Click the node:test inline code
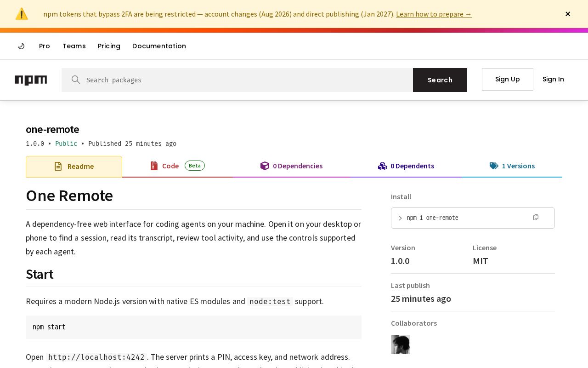Screen dimensions: 588x368 click(x=270, y=301)
